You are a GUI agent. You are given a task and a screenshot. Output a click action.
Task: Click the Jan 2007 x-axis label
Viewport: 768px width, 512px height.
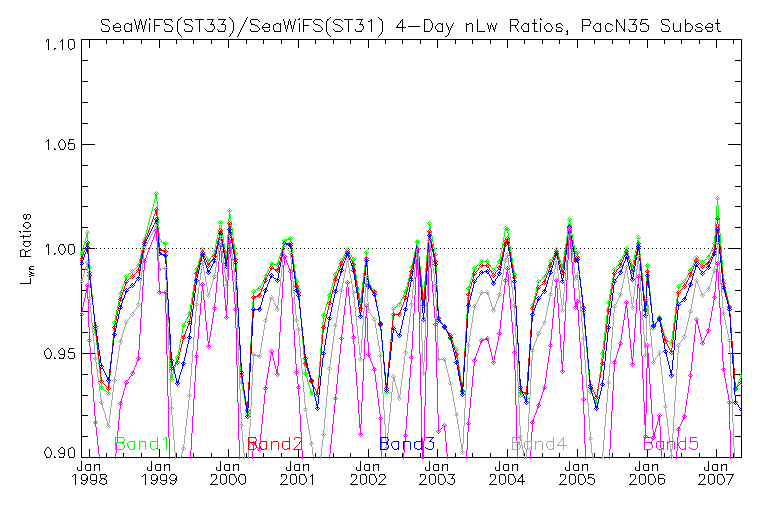716,473
